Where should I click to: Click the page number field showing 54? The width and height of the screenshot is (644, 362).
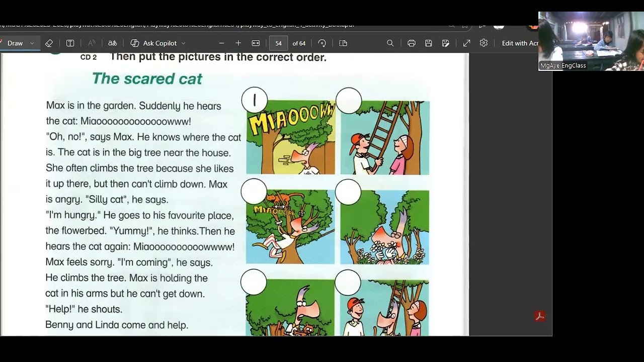278,43
